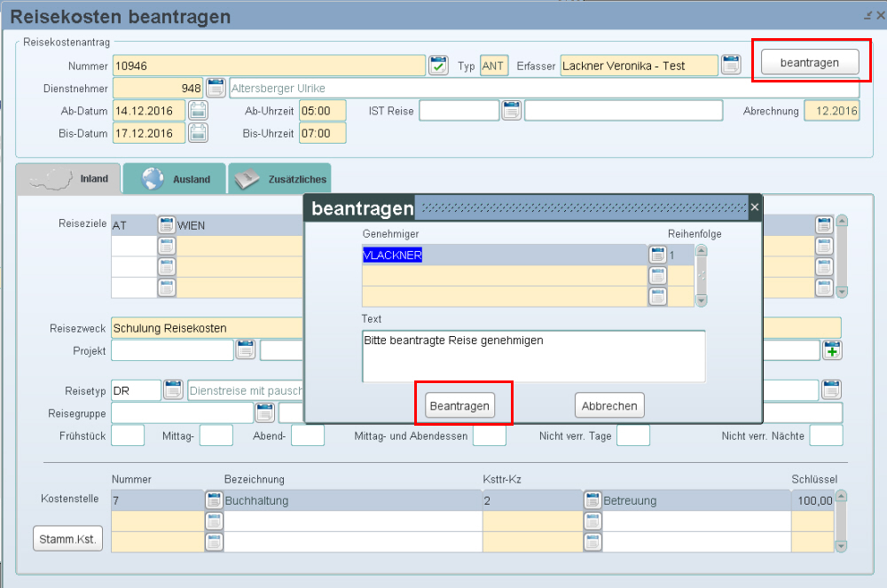Image resolution: width=887 pixels, height=588 pixels.
Task: Click the left lookup icon in the third Reiseziele row
Action: coord(167,267)
